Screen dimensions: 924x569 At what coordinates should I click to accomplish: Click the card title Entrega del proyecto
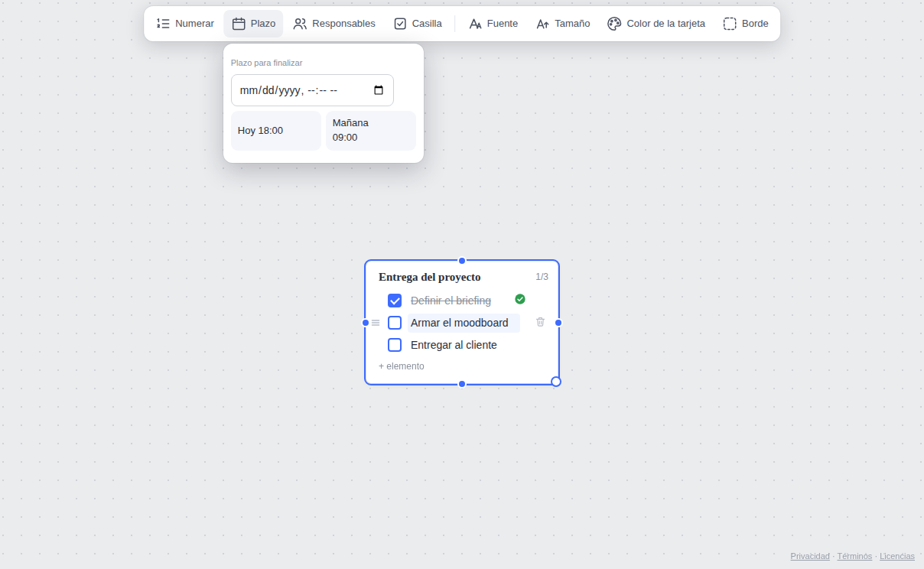pos(430,277)
